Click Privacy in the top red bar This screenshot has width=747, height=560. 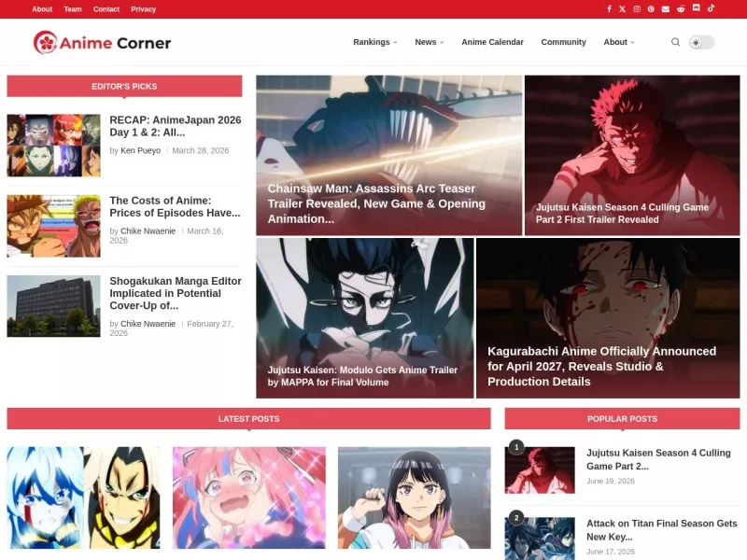144,9
